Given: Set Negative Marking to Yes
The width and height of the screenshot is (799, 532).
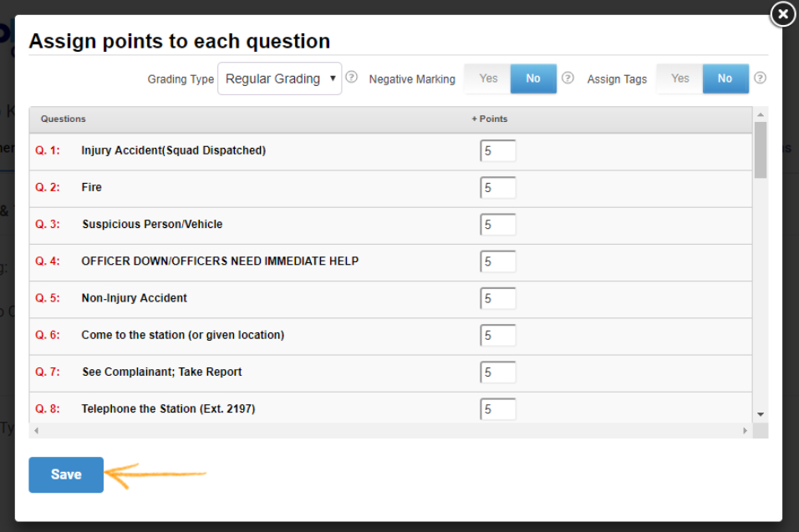Looking at the screenshot, I should click(488, 79).
